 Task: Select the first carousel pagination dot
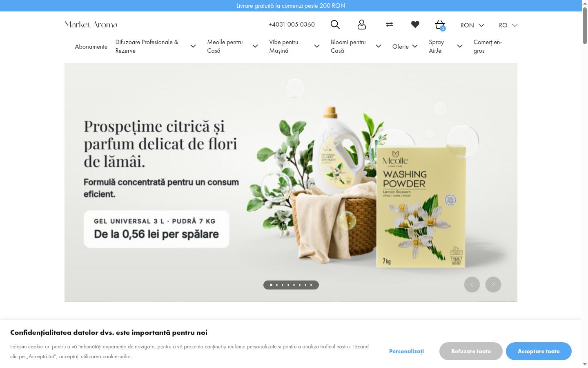[271, 285]
